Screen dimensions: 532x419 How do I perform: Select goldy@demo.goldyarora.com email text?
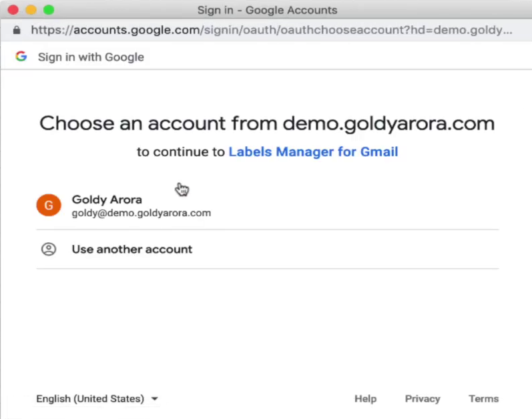[x=141, y=213]
